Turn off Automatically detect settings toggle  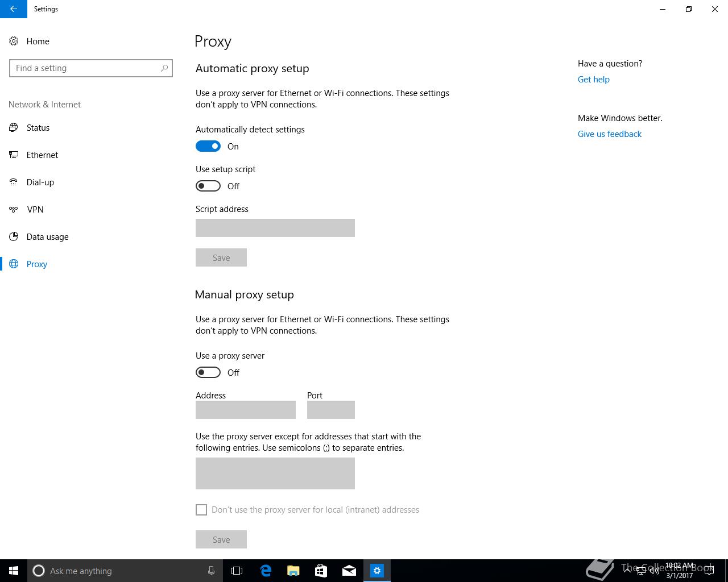click(208, 146)
